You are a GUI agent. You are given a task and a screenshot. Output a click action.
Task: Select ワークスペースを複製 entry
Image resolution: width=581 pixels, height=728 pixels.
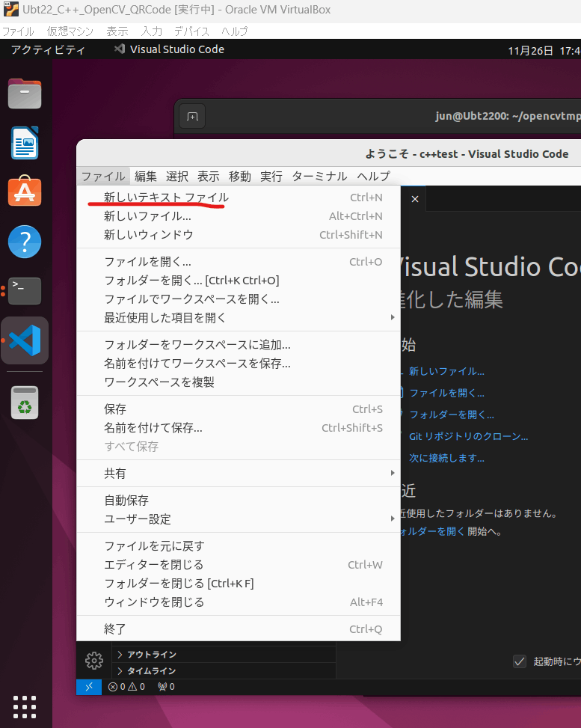(239, 382)
